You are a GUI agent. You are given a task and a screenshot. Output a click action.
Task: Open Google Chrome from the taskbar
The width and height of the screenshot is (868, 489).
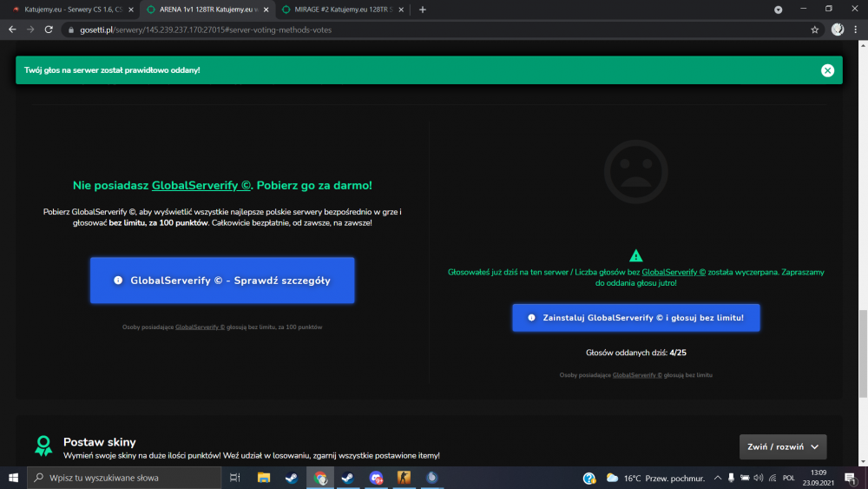click(320, 478)
